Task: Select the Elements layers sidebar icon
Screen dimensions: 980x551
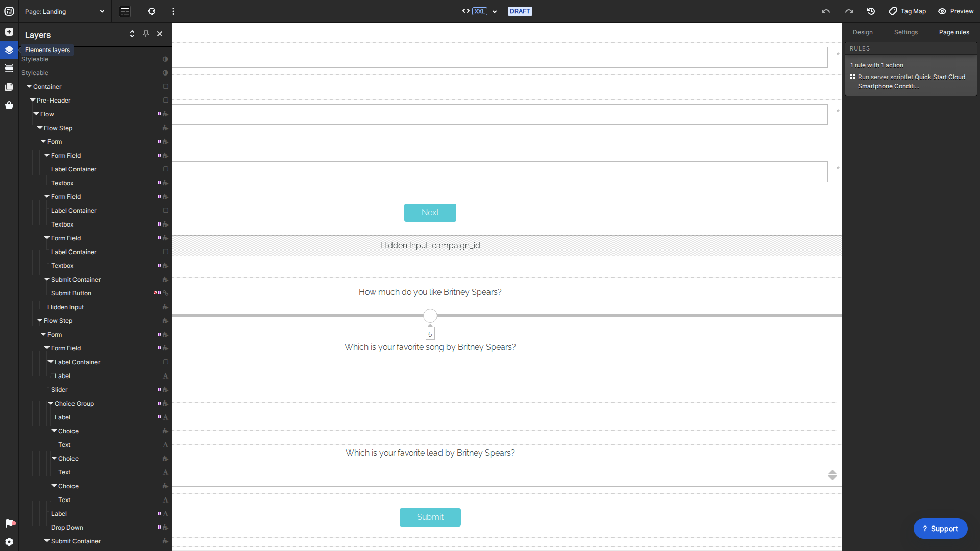Action: pyautogui.click(x=9, y=50)
